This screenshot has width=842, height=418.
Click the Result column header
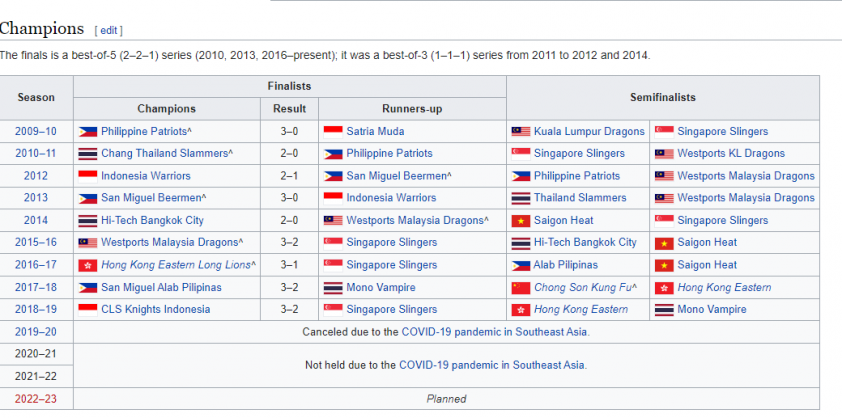pyautogui.click(x=289, y=109)
